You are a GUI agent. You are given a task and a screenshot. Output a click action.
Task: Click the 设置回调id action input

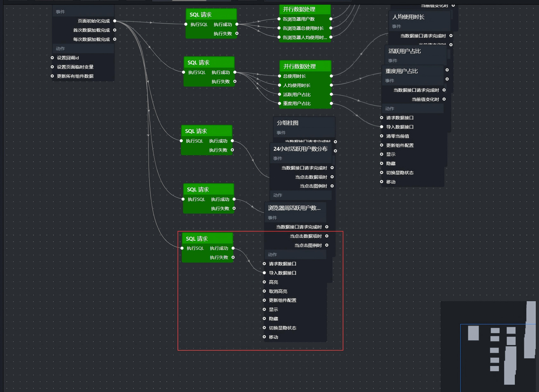(68, 58)
